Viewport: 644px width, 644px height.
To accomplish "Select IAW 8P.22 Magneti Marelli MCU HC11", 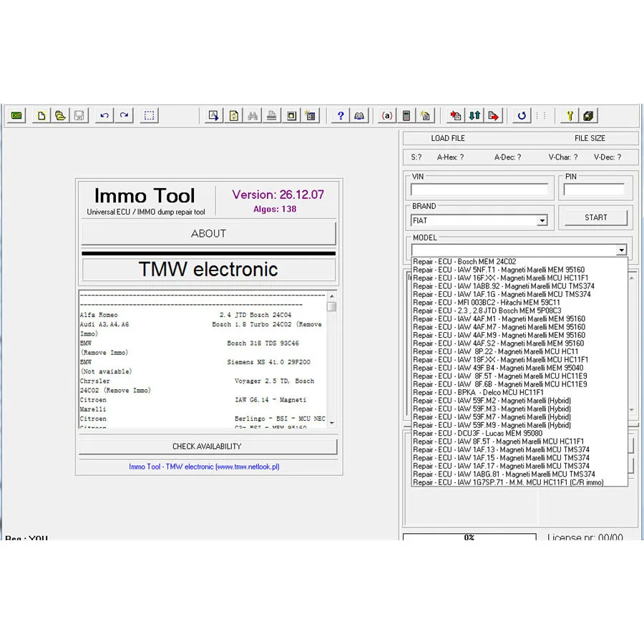I will (x=519, y=351).
